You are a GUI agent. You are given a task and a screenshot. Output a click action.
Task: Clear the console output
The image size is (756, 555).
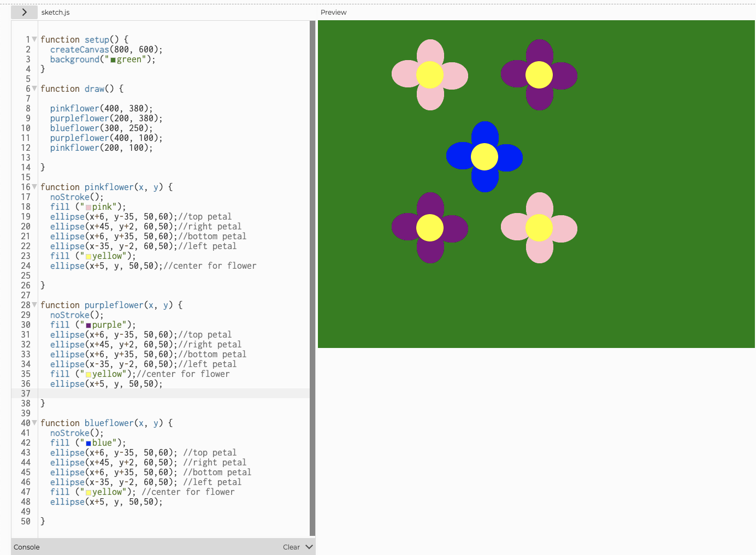[291, 547]
